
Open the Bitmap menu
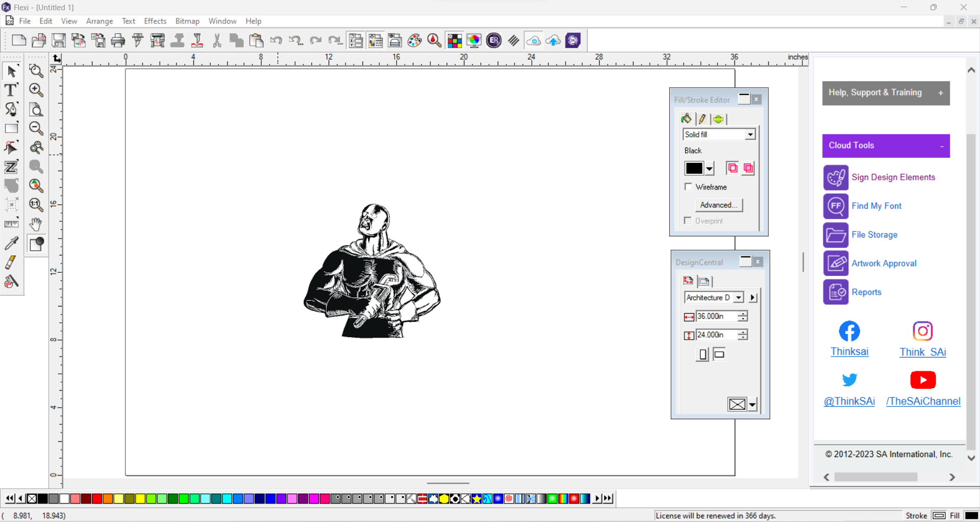click(x=187, y=21)
